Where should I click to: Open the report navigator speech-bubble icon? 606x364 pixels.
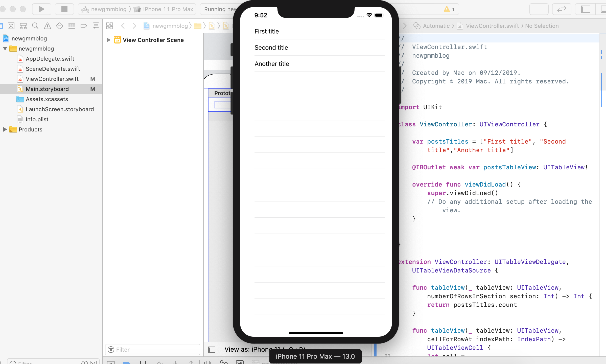96,26
